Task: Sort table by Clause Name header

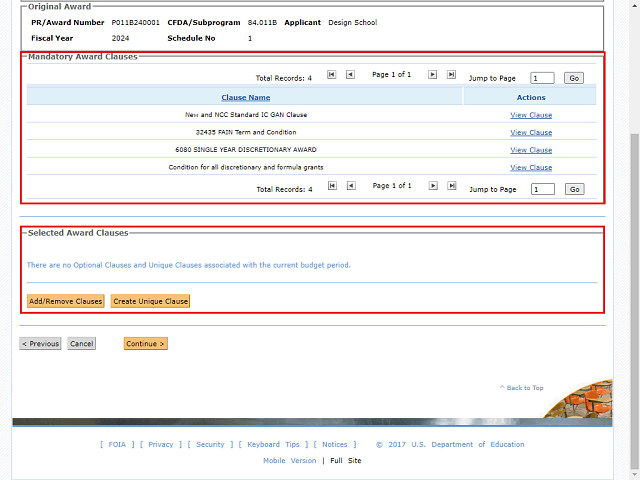Action: click(x=245, y=97)
